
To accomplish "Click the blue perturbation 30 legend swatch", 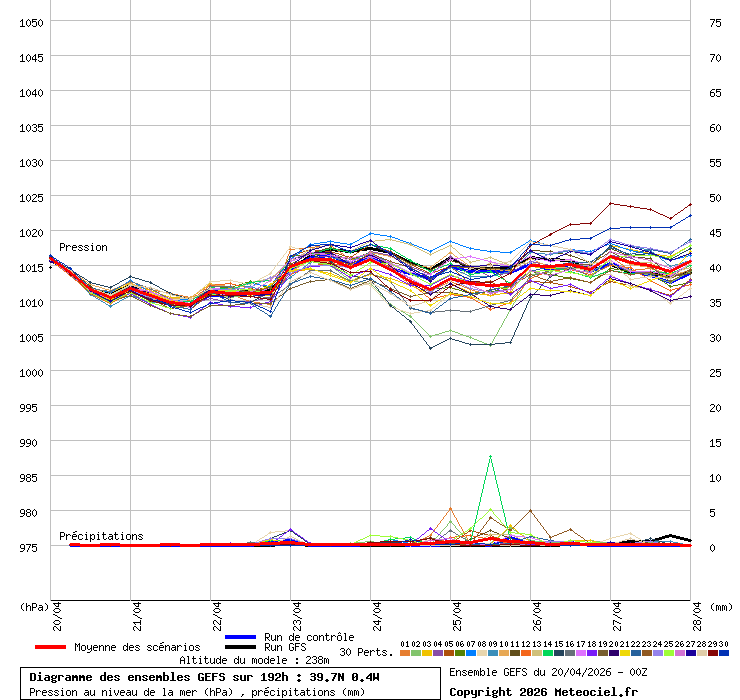I will click(724, 653).
